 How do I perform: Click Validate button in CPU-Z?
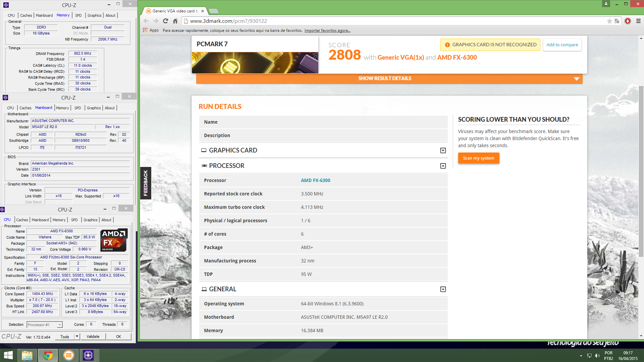click(x=93, y=337)
